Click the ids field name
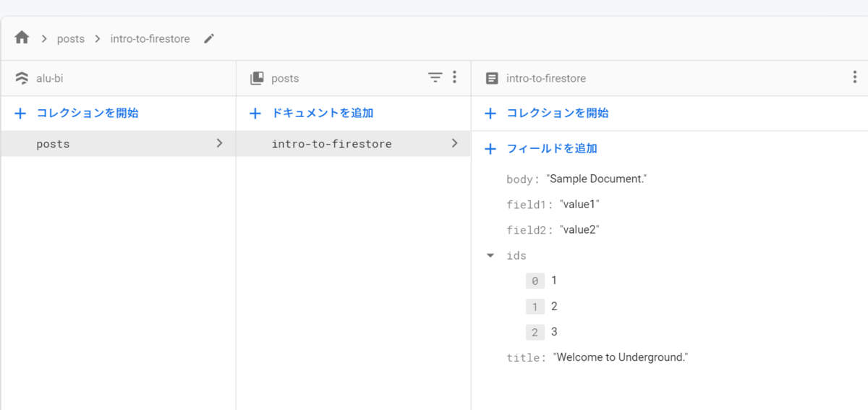This screenshot has width=868, height=410. (x=516, y=256)
